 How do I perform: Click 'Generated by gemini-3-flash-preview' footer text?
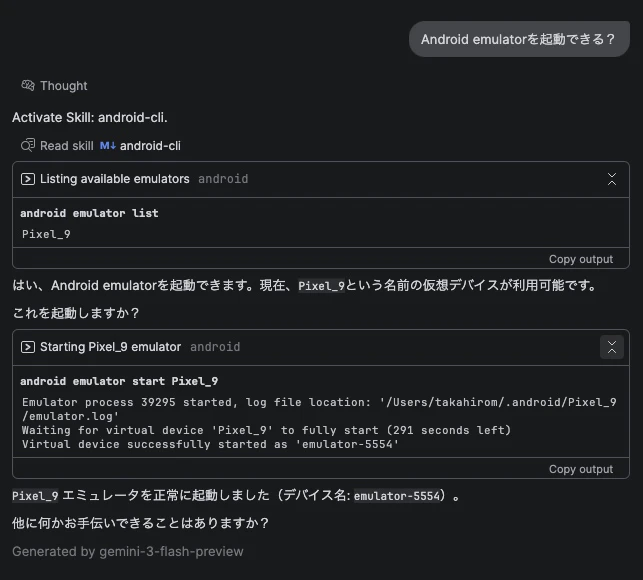[x=128, y=552]
